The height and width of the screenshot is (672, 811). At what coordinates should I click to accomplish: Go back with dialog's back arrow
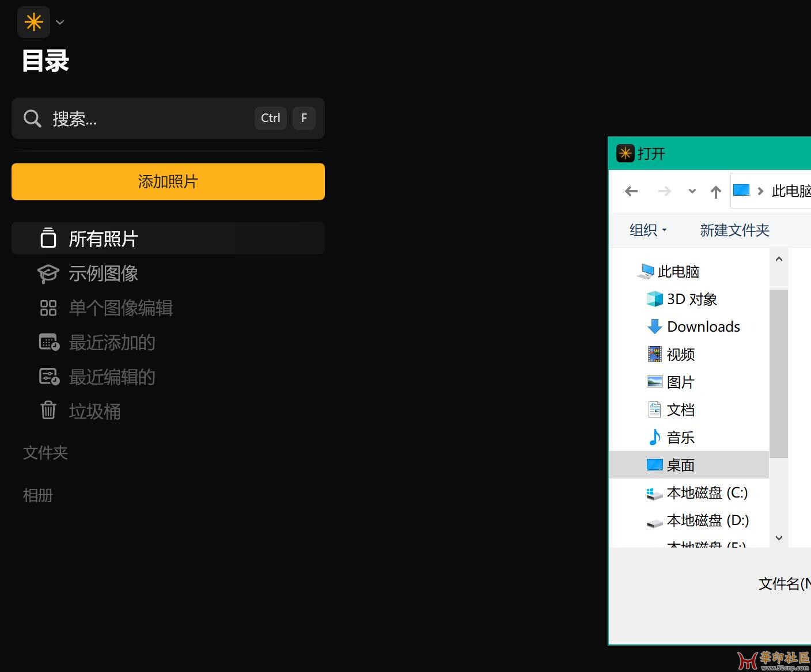pos(631,191)
